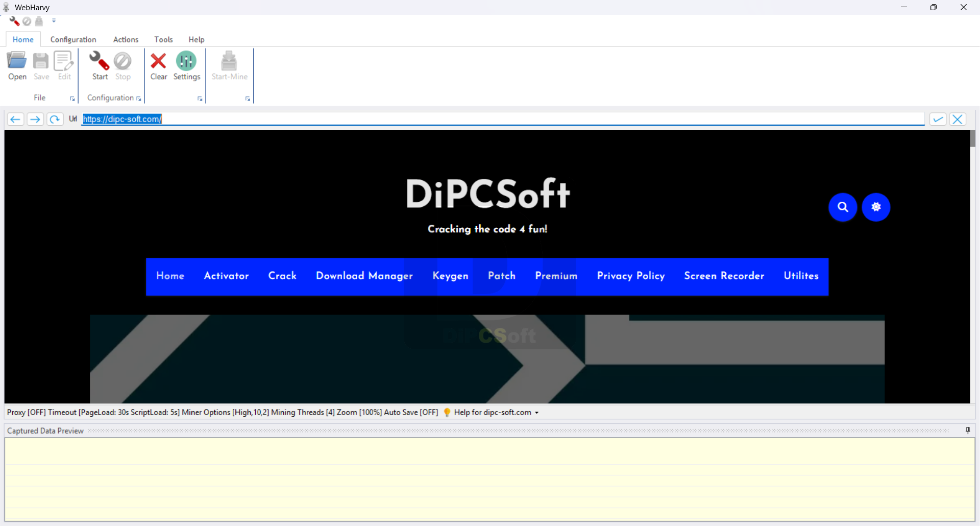Click the Stop configuration icon
This screenshot has height=526, width=980.
click(x=123, y=66)
